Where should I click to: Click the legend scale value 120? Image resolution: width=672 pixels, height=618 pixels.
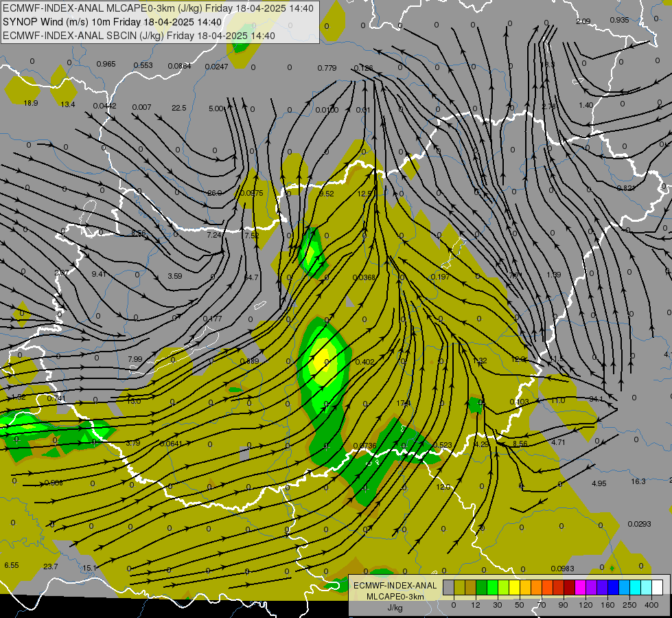pos(586,605)
